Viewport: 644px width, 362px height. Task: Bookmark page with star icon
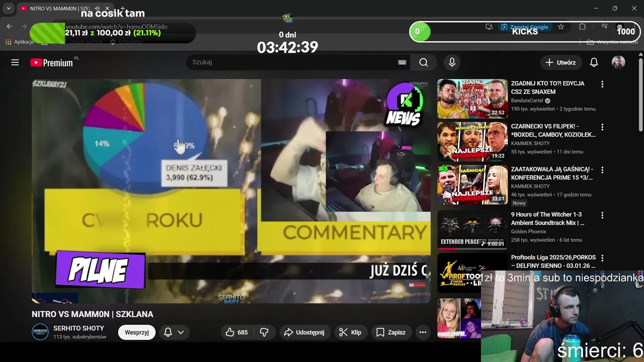[x=561, y=27]
